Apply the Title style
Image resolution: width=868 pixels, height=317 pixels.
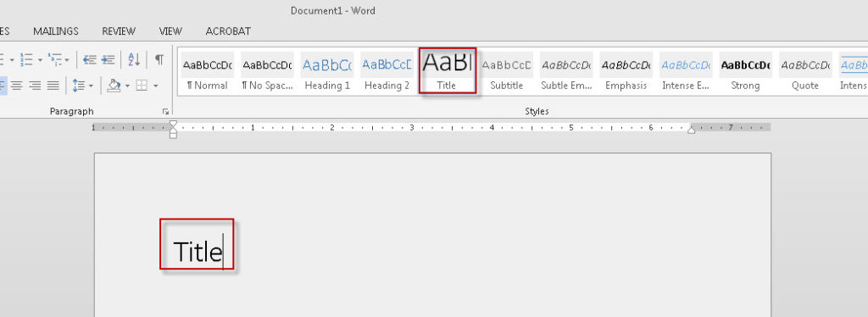[447, 70]
